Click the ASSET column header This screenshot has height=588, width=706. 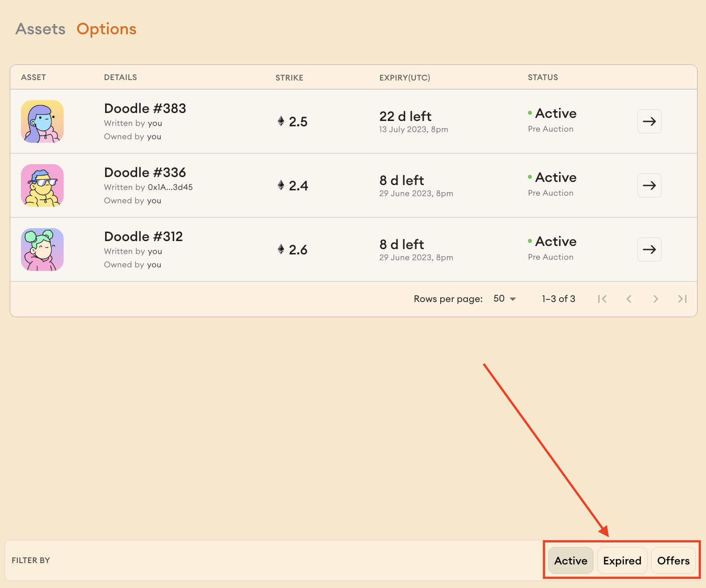(33, 77)
